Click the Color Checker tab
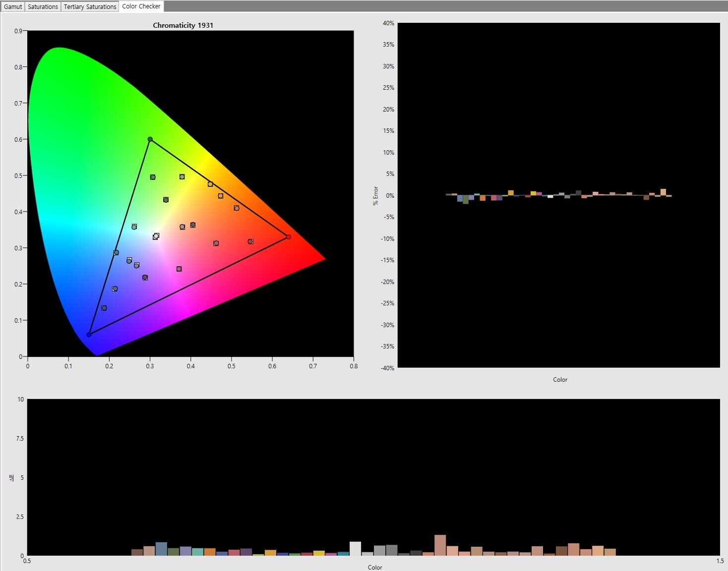 coord(141,6)
